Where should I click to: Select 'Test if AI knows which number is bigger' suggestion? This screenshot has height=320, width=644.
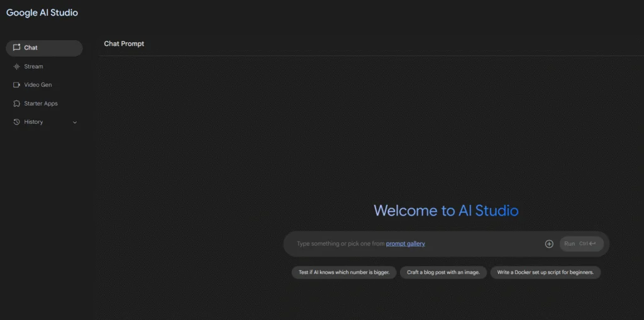[344, 272]
